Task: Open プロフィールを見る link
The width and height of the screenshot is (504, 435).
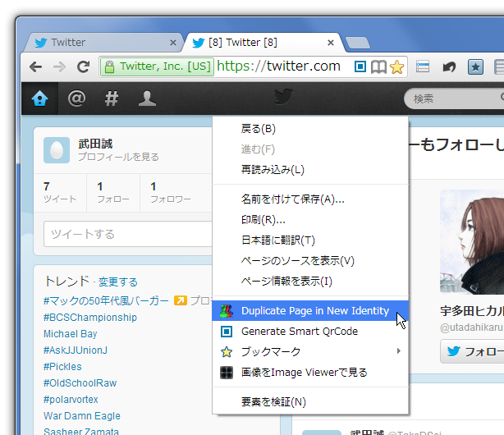Action: (118, 157)
